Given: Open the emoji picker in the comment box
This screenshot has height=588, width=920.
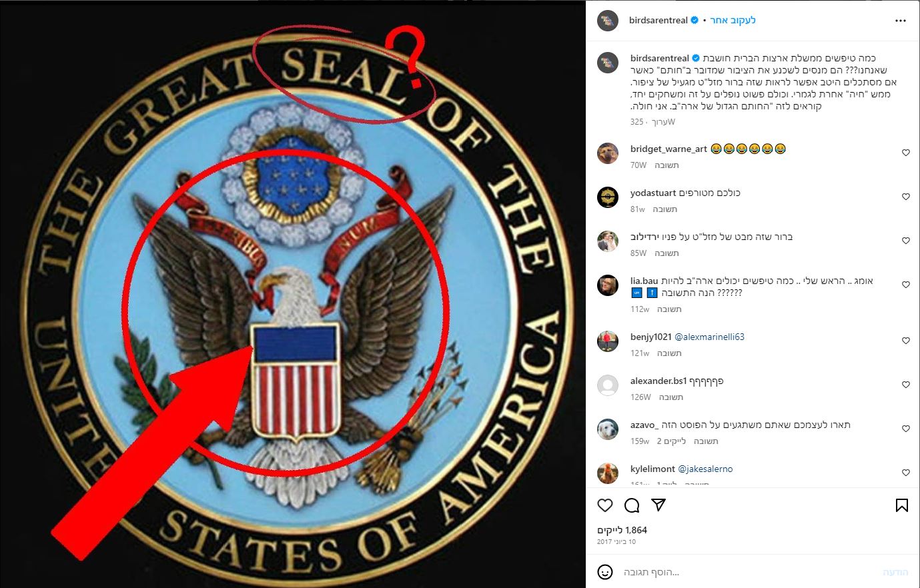Looking at the screenshot, I should click(605, 572).
